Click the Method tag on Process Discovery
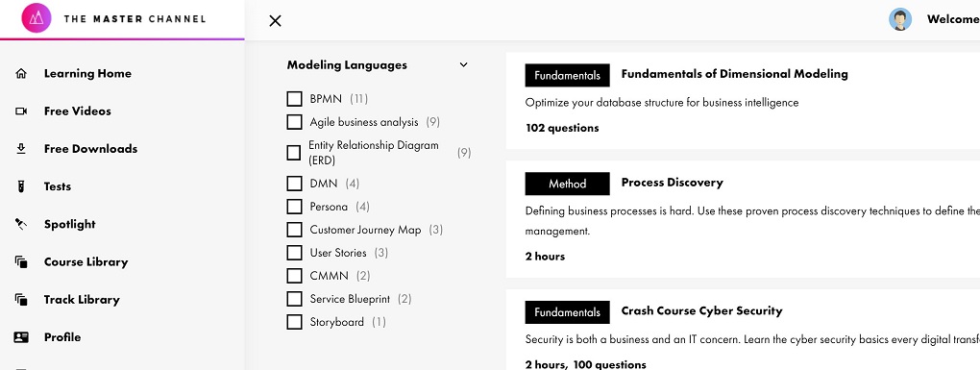 pyautogui.click(x=568, y=184)
